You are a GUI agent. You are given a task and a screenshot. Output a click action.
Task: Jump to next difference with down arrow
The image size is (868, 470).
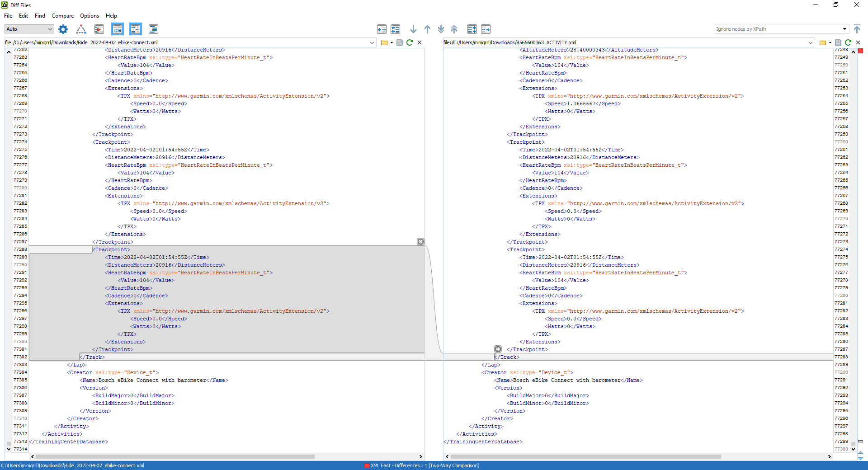[413, 29]
